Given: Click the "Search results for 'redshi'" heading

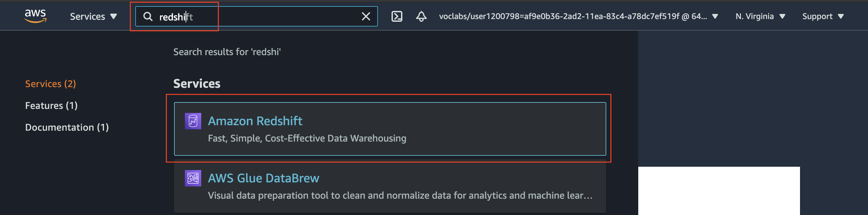Looking at the screenshot, I should (227, 52).
